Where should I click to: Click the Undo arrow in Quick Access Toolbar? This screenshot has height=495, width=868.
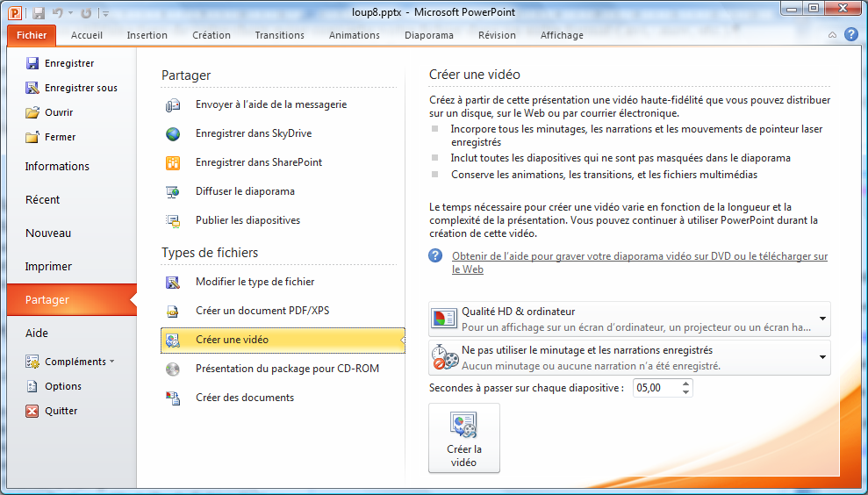57,13
